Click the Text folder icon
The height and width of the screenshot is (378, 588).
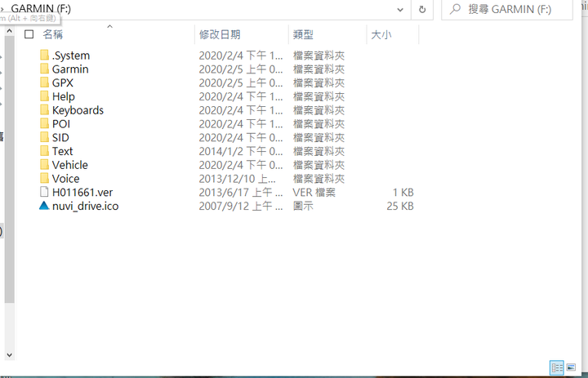[44, 151]
